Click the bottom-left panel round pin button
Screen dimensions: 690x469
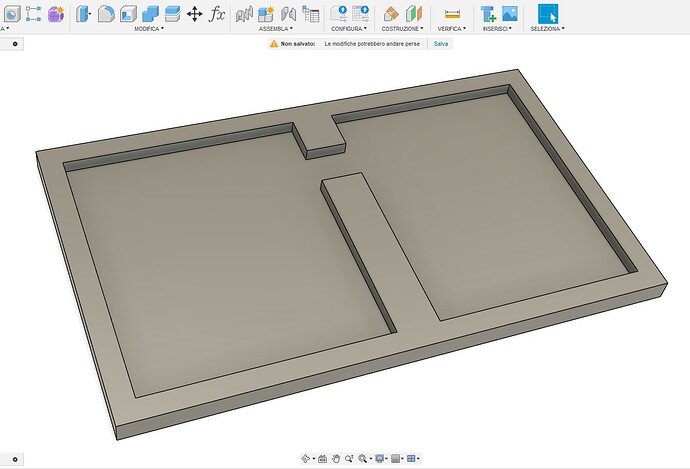pyautogui.click(x=15, y=459)
